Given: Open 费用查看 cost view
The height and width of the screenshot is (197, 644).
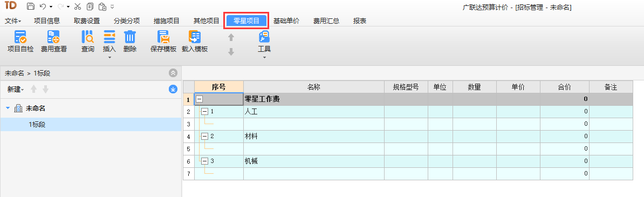Looking at the screenshot, I should [x=54, y=42].
